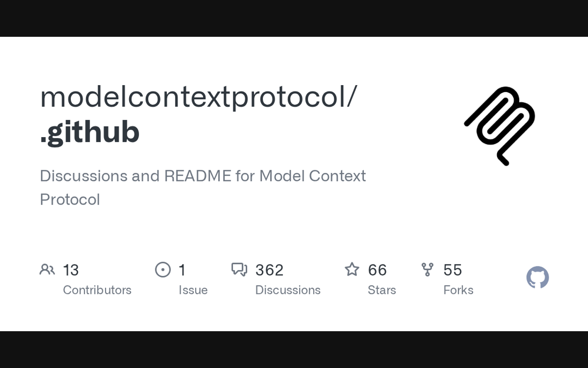
Task: Click the Contributors label
Action: (x=97, y=290)
